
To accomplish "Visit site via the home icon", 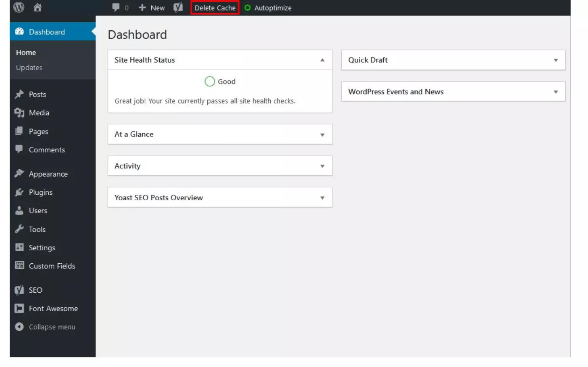I will pyautogui.click(x=38, y=8).
